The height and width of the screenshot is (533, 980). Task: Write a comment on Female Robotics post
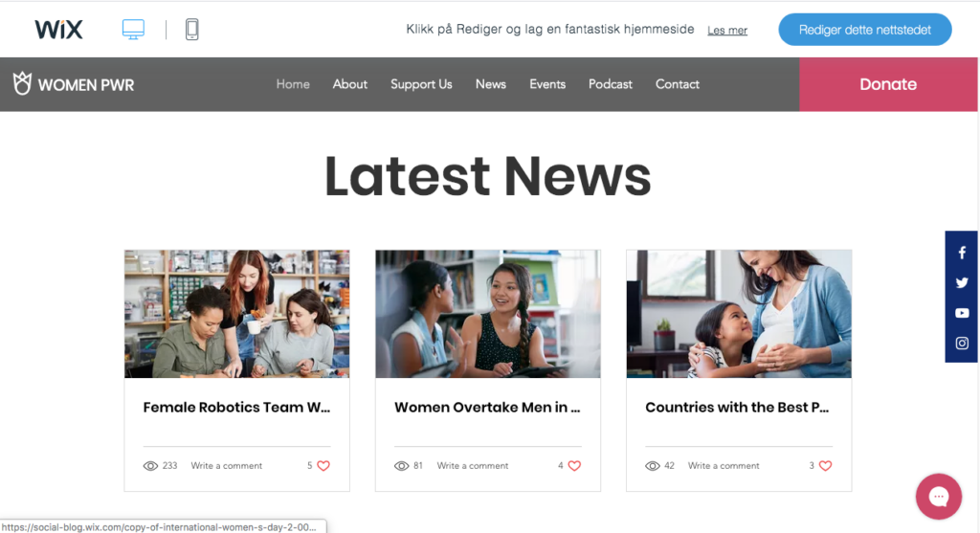click(x=226, y=466)
